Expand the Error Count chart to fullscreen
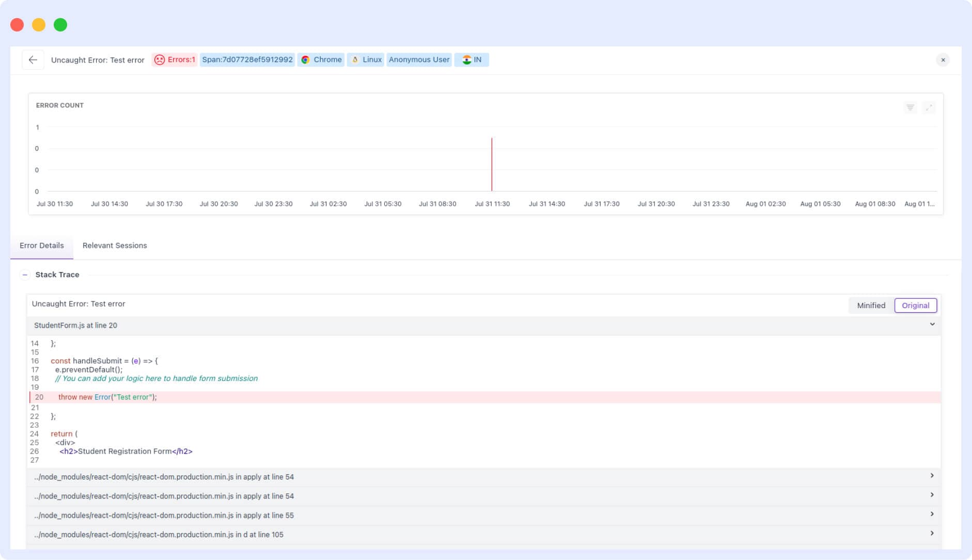 click(x=929, y=107)
